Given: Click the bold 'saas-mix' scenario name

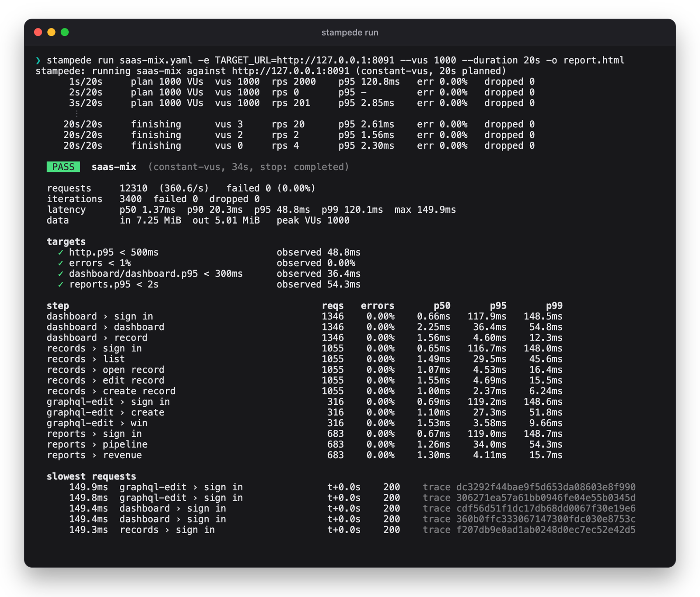Looking at the screenshot, I should 114,167.
